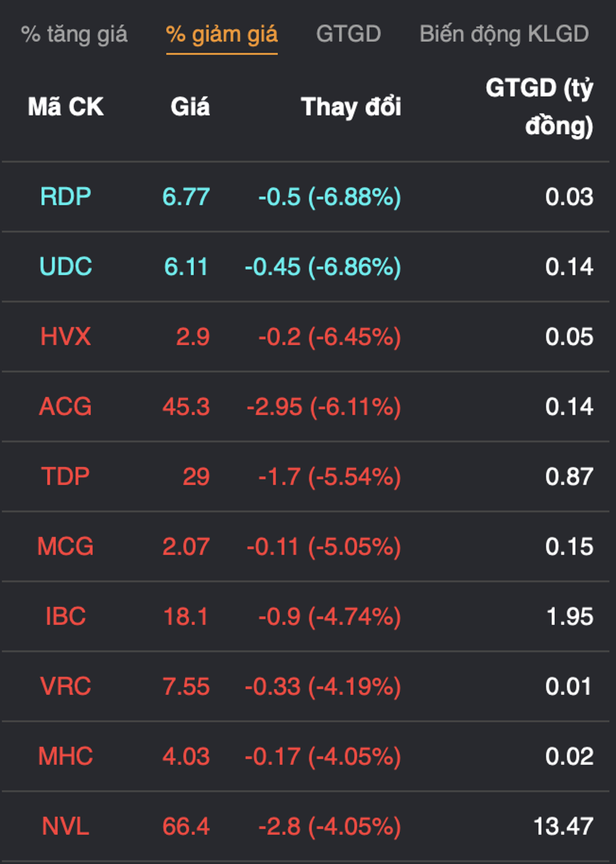
Task: Click the GTGD (tỷ đồng) header
Action: 539,107
